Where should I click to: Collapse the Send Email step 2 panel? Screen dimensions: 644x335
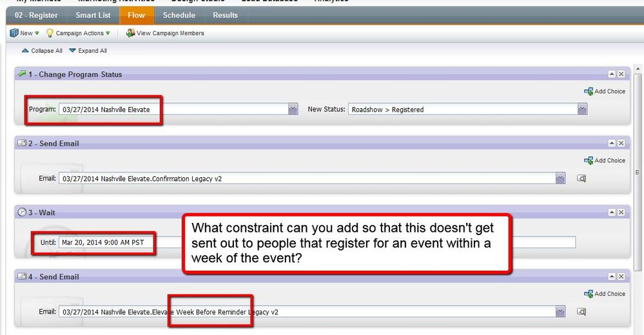pos(612,144)
